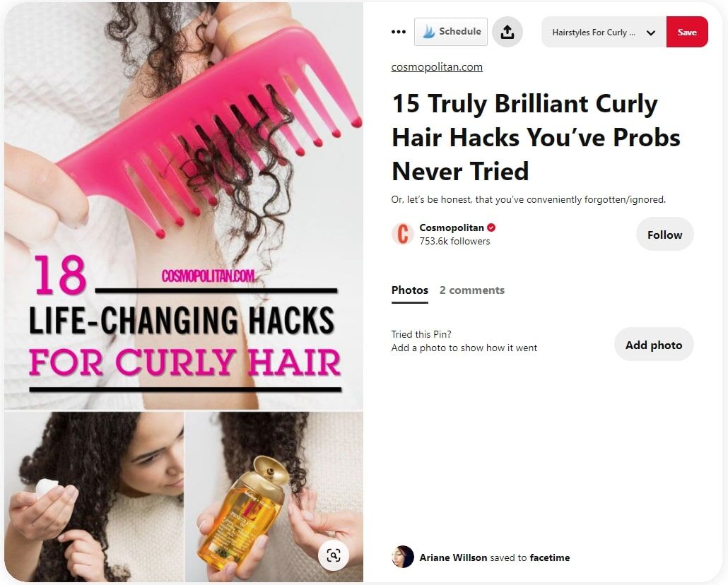Click the Add photo button
This screenshot has height=585, width=728.
click(x=653, y=345)
